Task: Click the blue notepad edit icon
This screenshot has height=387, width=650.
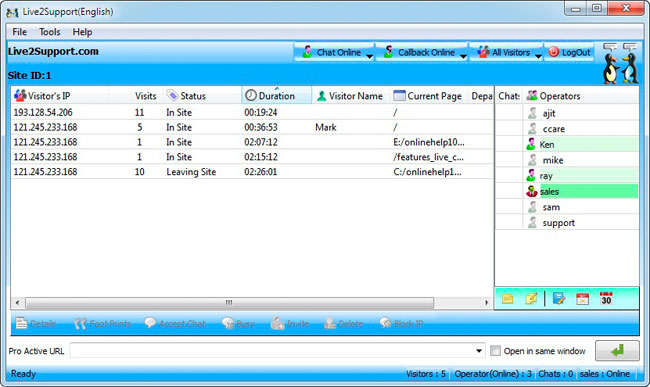Action: 559,298
